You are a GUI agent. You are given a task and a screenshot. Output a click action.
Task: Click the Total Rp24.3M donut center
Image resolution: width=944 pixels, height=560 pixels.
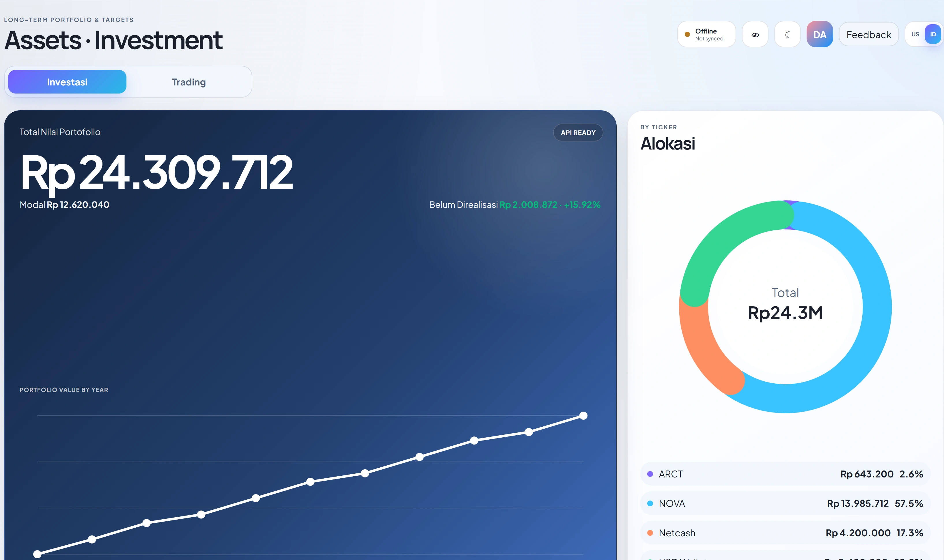click(785, 304)
